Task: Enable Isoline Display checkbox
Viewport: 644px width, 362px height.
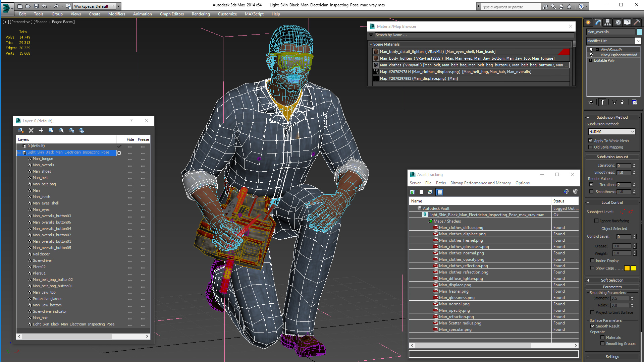Action: [x=592, y=260]
